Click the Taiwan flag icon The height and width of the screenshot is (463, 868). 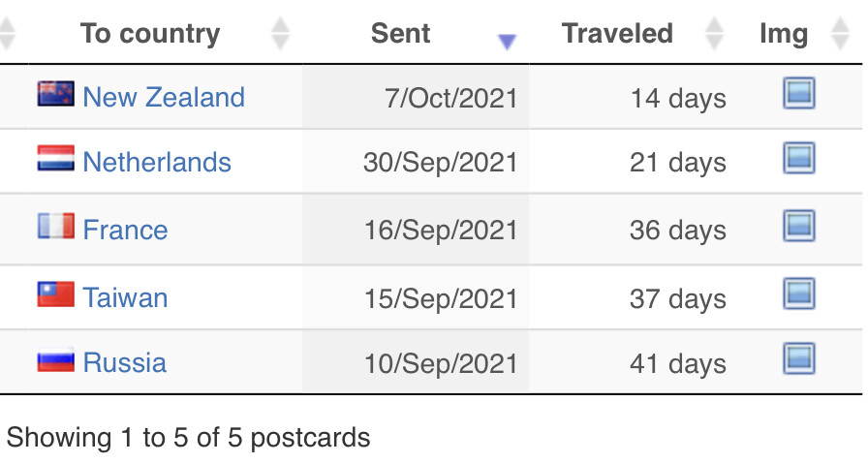56,294
